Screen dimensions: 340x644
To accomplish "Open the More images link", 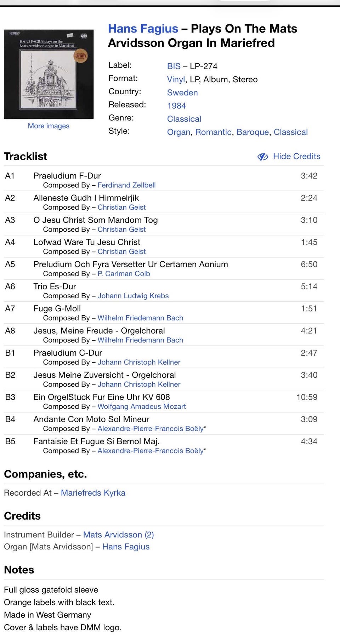I will coord(49,126).
